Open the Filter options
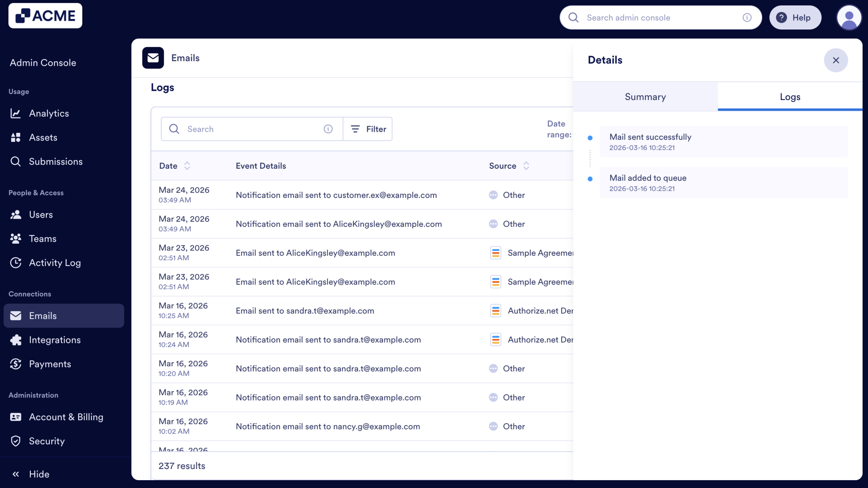This screenshot has width=868, height=488. (x=368, y=129)
